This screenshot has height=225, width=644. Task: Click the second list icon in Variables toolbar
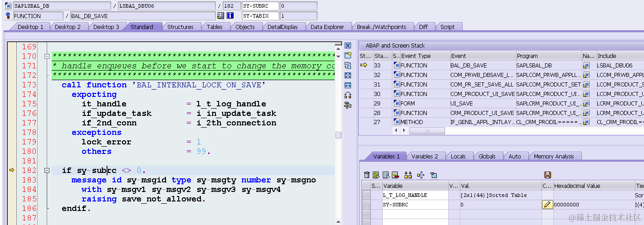click(x=386, y=175)
